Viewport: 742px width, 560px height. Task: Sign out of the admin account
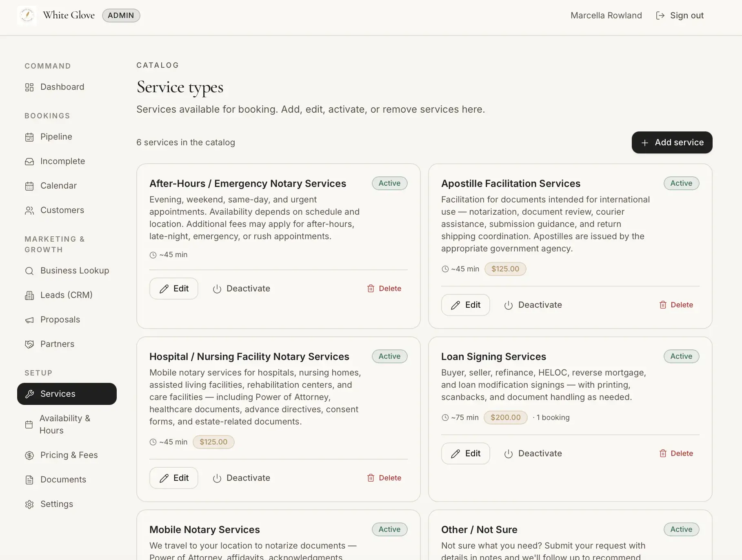click(x=680, y=16)
